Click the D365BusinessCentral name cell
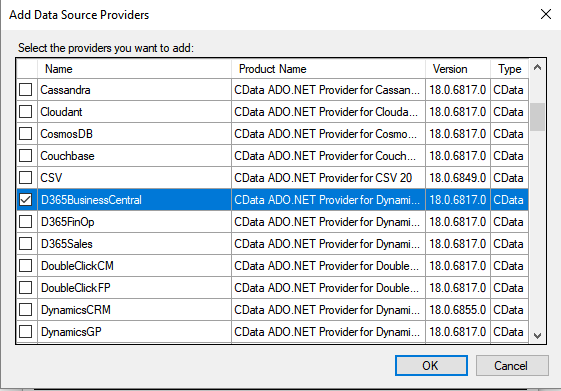The width and height of the screenshot is (561, 391). 135,200
